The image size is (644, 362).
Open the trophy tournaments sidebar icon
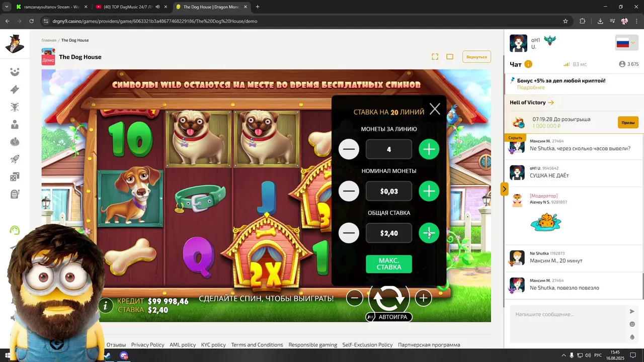(15, 107)
